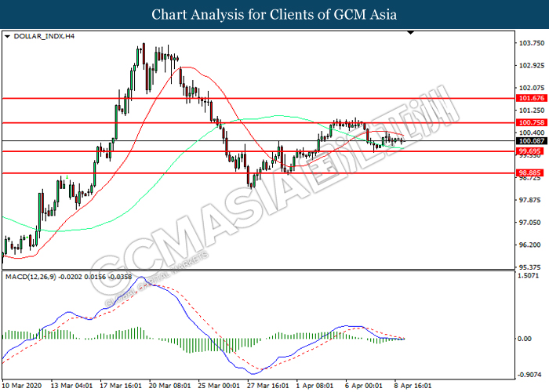Click the MACD scale value 1.5071
Image resolution: width=549 pixels, height=392 pixels.
528,275
